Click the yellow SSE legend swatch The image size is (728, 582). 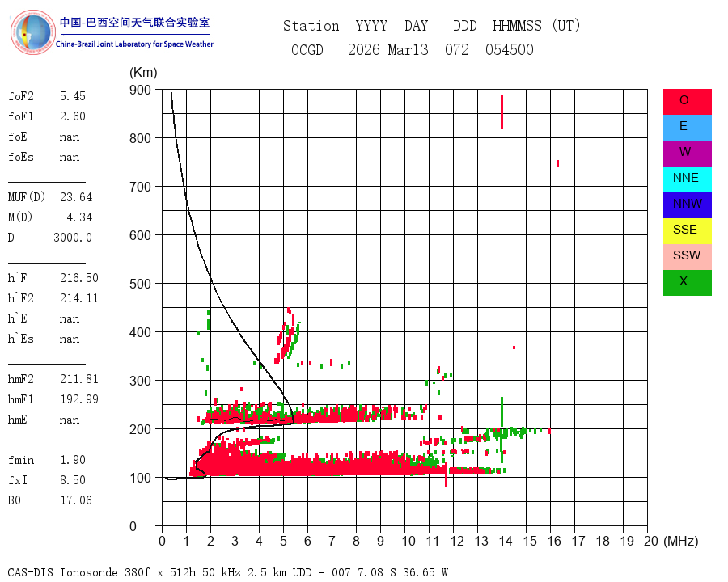point(687,231)
